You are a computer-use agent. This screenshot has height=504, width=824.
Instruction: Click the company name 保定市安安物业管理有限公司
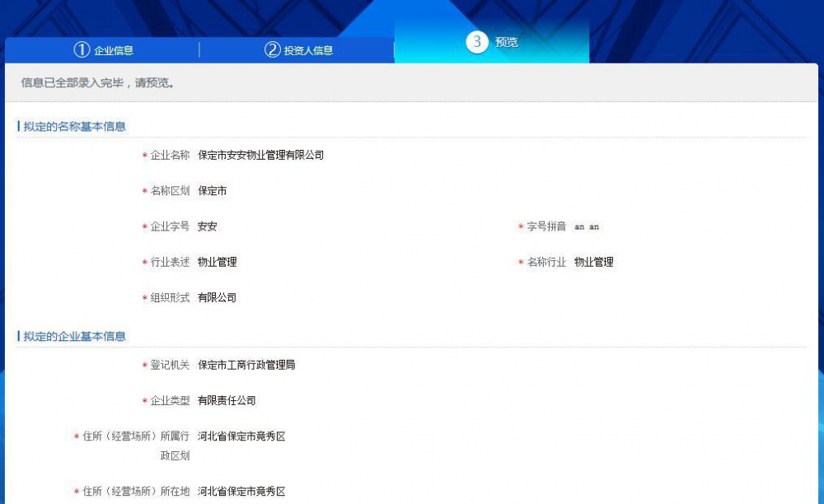tap(260, 155)
